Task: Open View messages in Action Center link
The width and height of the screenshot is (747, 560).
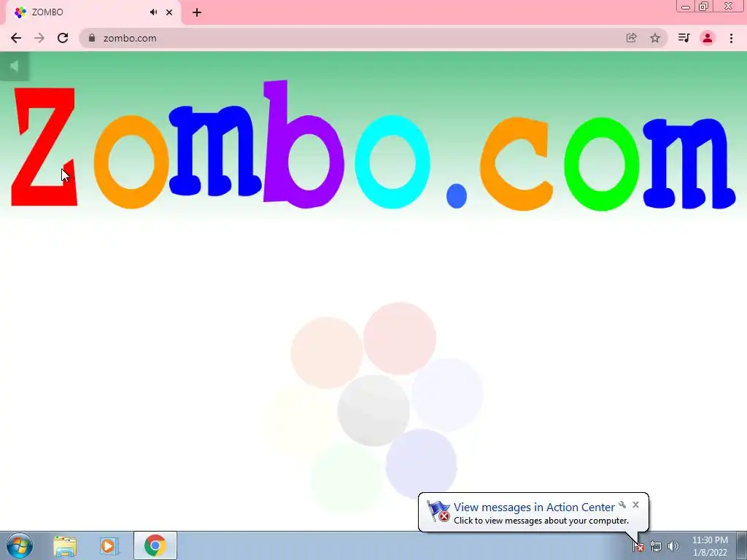Action: coord(534,507)
